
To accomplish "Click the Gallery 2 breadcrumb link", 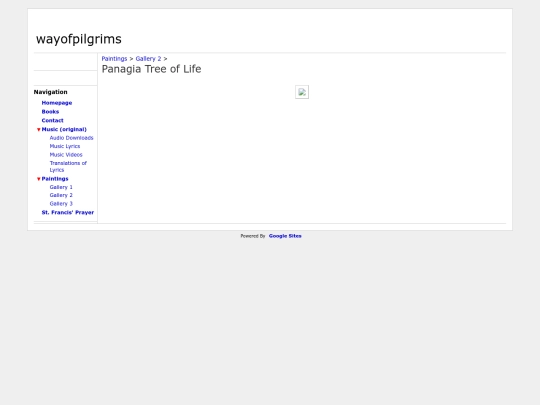I will (148, 59).
